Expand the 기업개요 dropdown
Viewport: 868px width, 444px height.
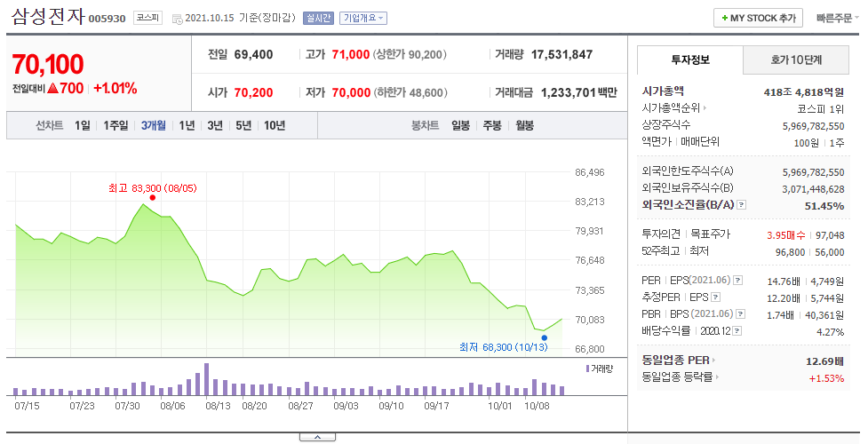[x=363, y=19]
